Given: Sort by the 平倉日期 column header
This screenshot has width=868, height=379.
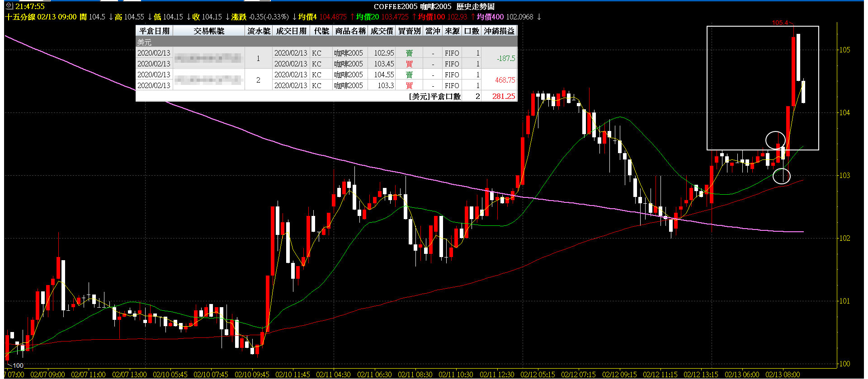Looking at the screenshot, I should [154, 31].
